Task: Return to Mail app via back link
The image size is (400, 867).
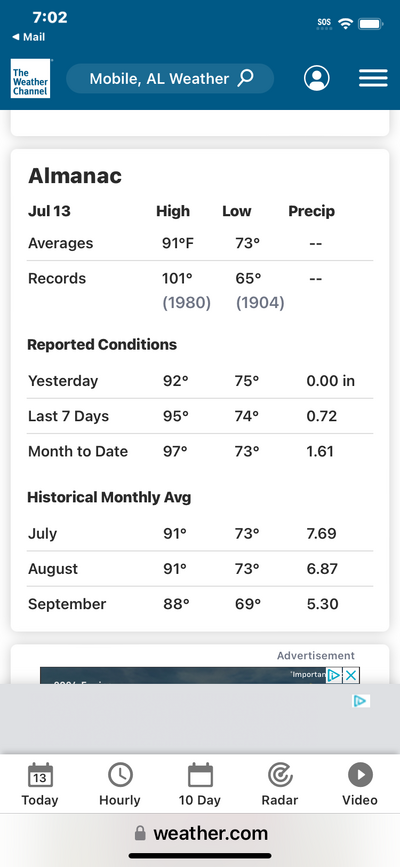Action: click(29, 37)
